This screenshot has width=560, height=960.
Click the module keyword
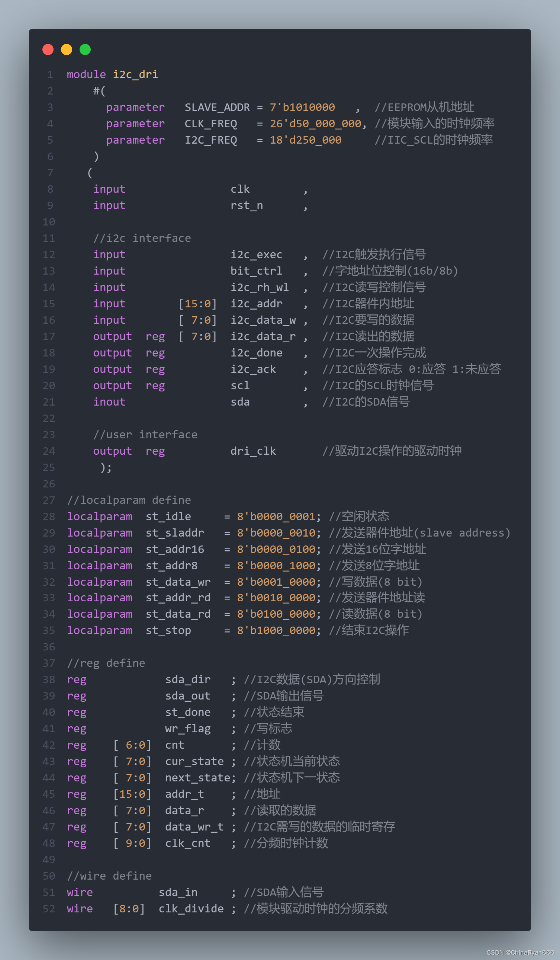pyautogui.click(x=86, y=74)
